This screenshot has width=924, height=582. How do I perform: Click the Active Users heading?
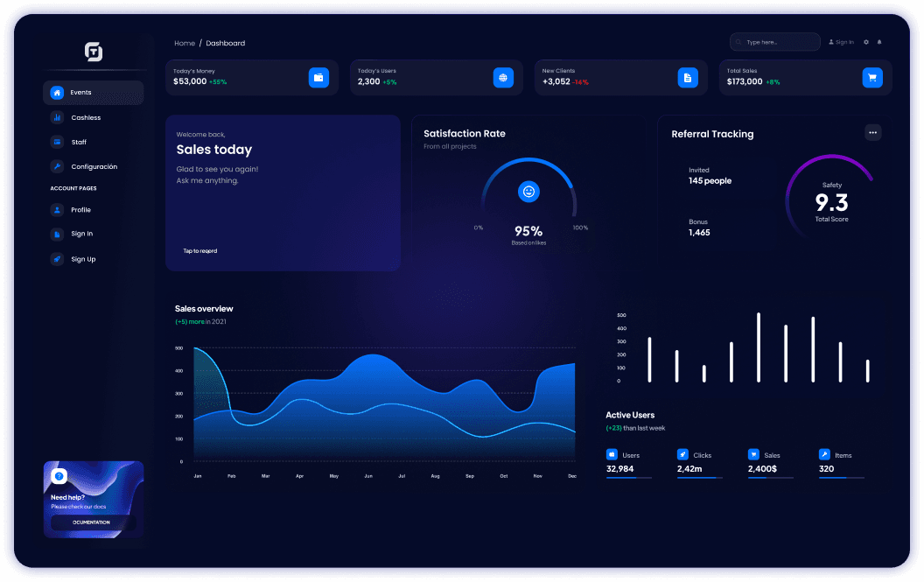(630, 415)
